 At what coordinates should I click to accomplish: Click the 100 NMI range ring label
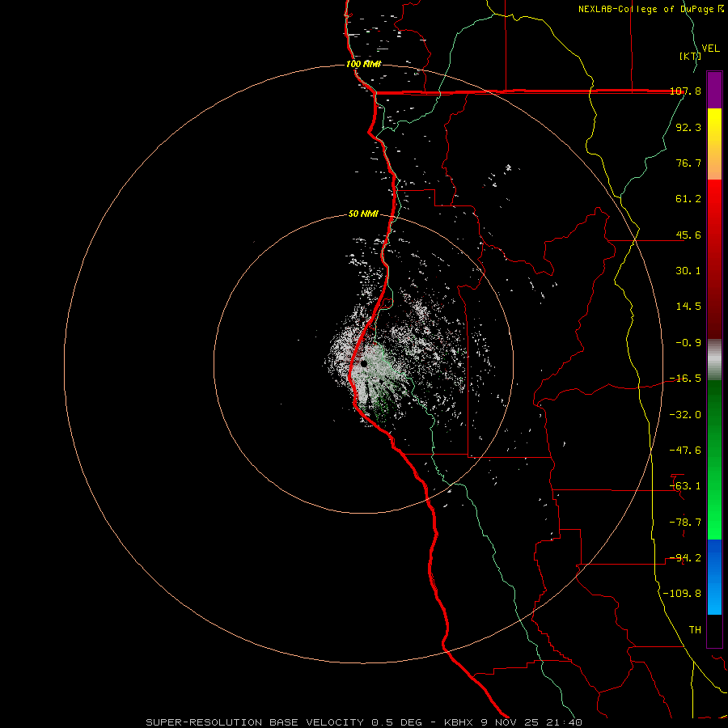pyautogui.click(x=363, y=64)
